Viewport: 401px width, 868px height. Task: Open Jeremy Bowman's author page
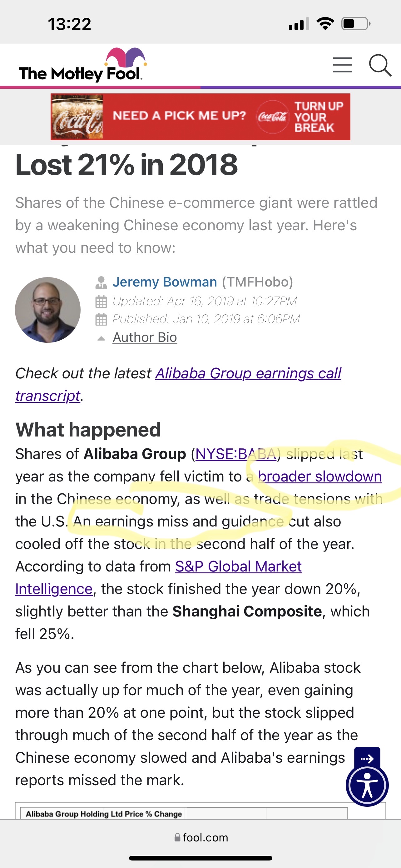coord(165,282)
